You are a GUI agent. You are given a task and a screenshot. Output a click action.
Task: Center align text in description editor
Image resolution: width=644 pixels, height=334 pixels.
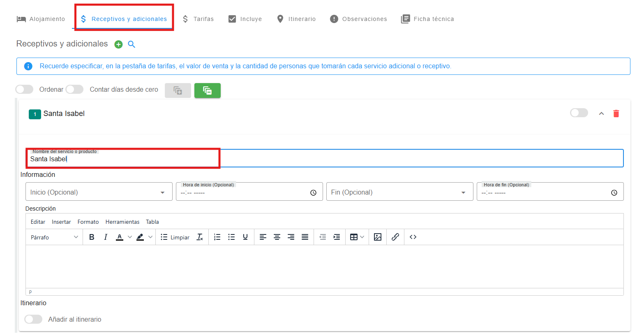pos(277,237)
